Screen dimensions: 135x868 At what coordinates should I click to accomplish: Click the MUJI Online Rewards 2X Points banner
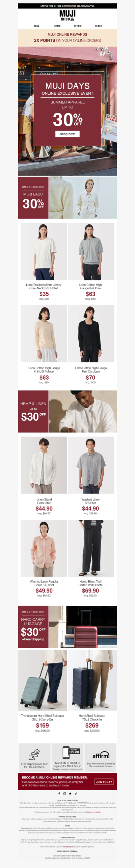[67, 38]
